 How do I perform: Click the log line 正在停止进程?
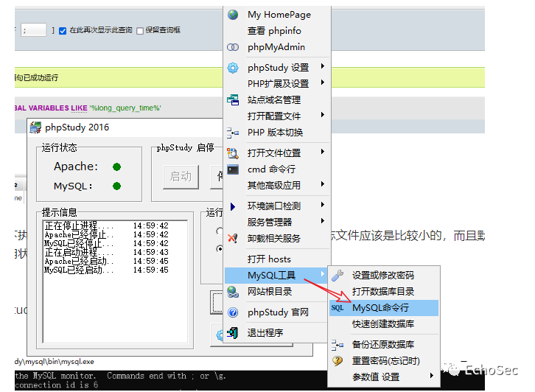106,226
